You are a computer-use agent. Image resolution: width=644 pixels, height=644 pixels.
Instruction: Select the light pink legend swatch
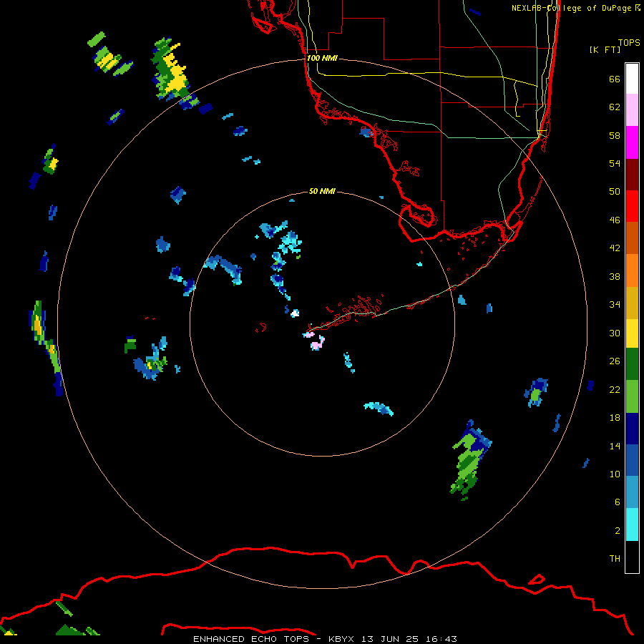pyautogui.click(x=632, y=109)
